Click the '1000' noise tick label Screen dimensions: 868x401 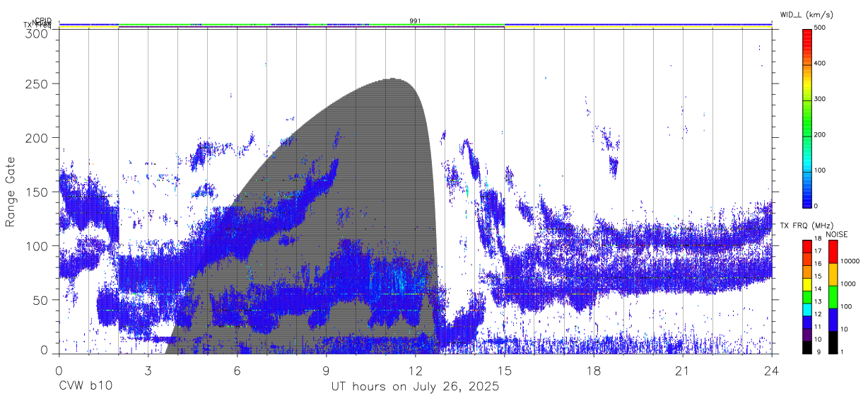[x=848, y=284]
